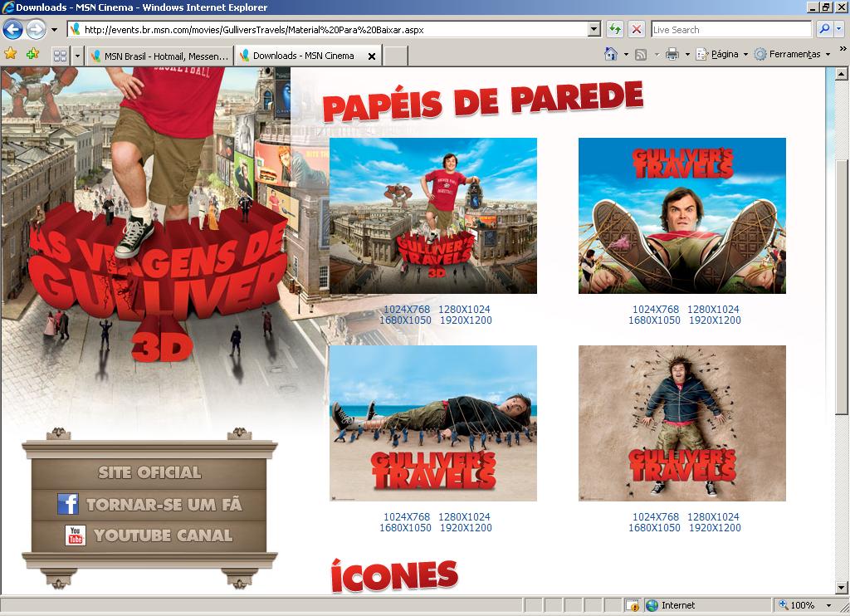Download 1680X1050 for the beach wallpaper
850x616 pixels.
[405, 528]
